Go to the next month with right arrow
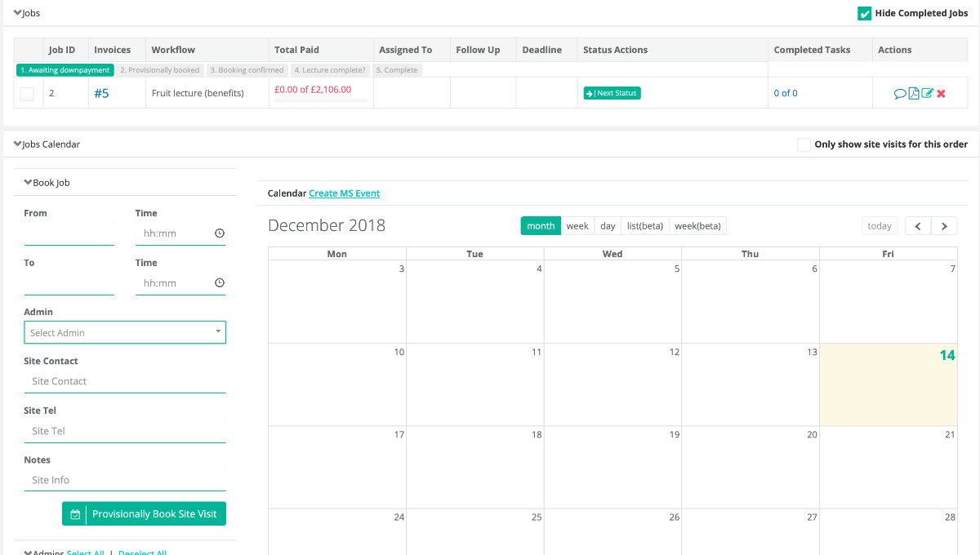This screenshot has width=980, height=555. 944,226
